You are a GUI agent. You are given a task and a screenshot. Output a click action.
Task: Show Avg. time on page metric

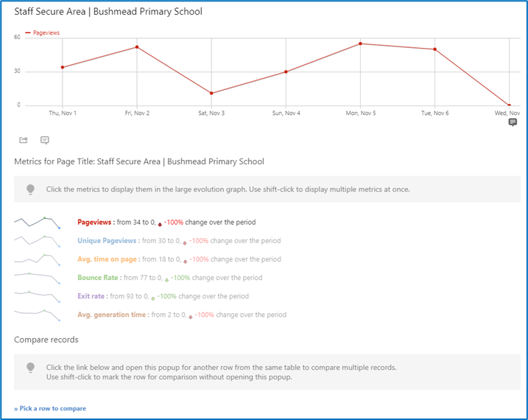107,259
